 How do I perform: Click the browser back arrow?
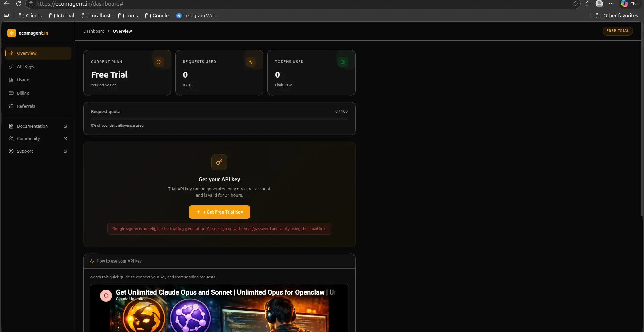[6, 4]
